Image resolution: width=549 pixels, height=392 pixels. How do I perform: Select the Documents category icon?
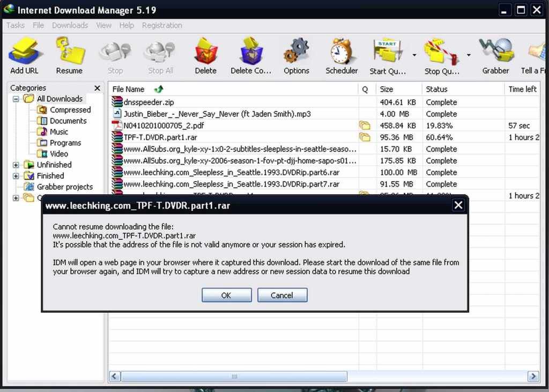click(x=42, y=121)
